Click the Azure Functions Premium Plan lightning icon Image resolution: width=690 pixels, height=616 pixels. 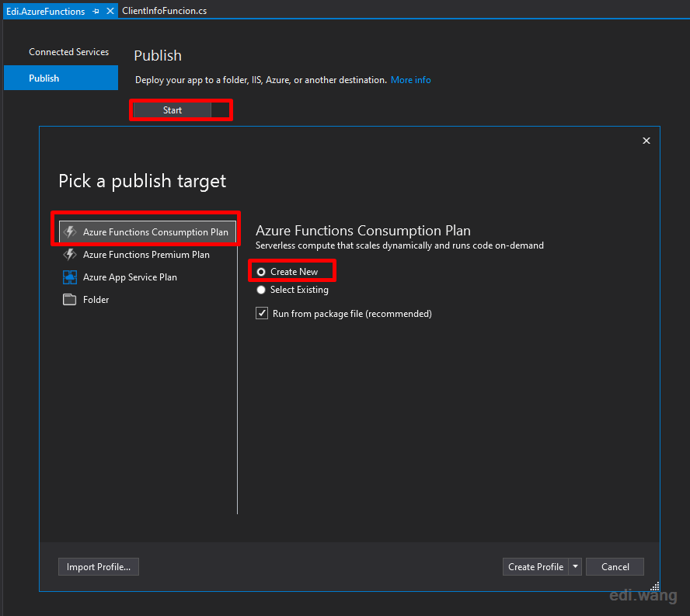69,254
